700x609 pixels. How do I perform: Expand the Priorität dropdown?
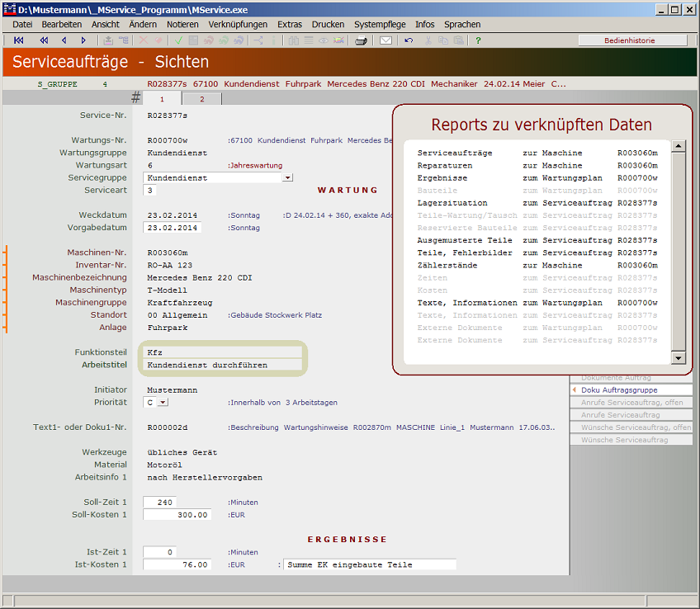163,403
